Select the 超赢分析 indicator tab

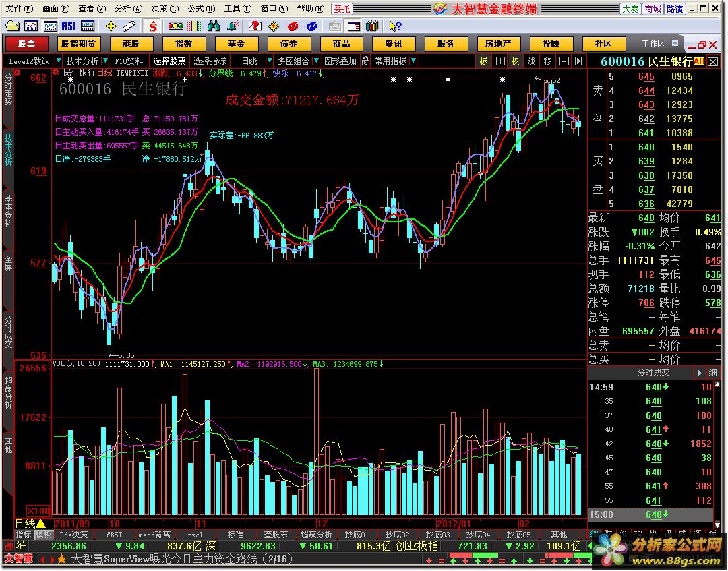(x=316, y=535)
